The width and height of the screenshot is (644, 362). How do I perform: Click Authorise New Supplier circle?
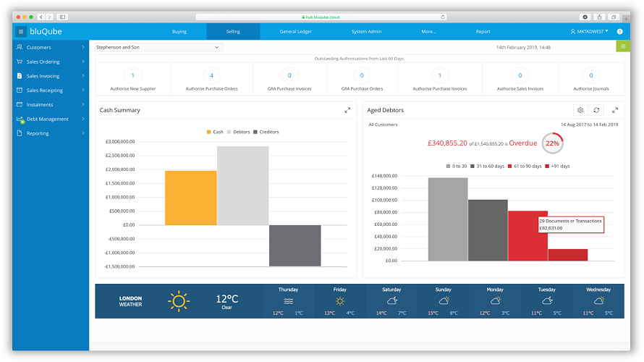[132, 75]
